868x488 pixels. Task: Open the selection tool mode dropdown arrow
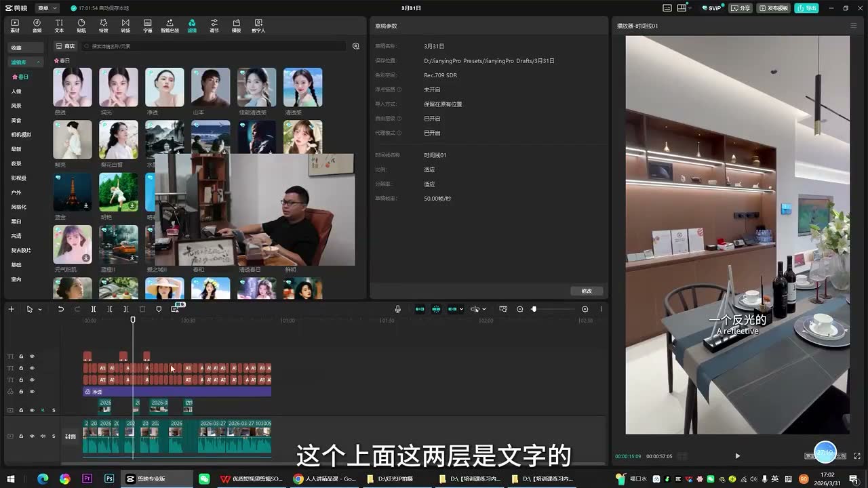tap(40, 309)
